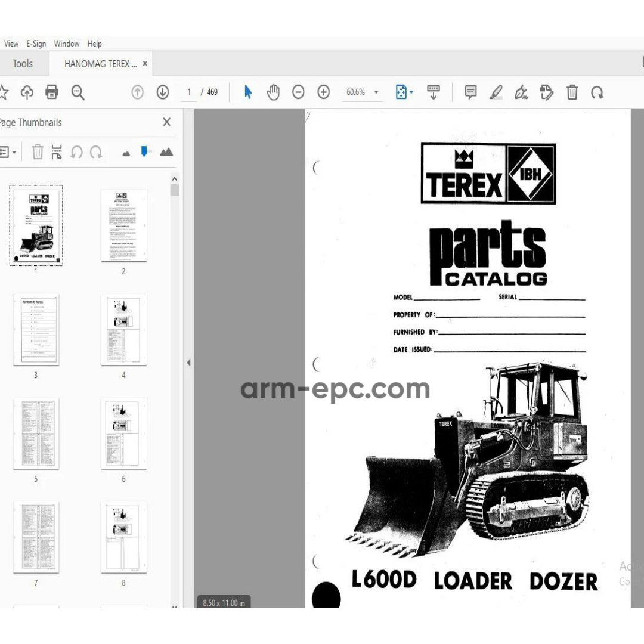Select the HANOMAG TEREX document tab

tap(101, 64)
